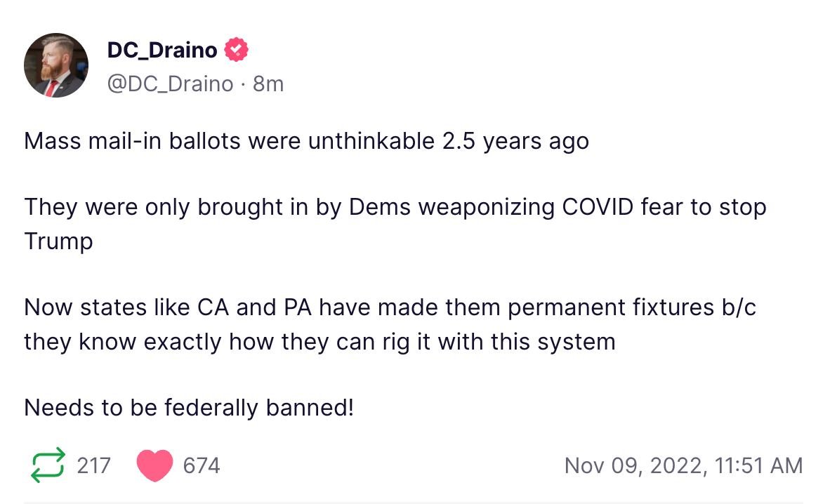View the 674 likes count

(x=201, y=466)
